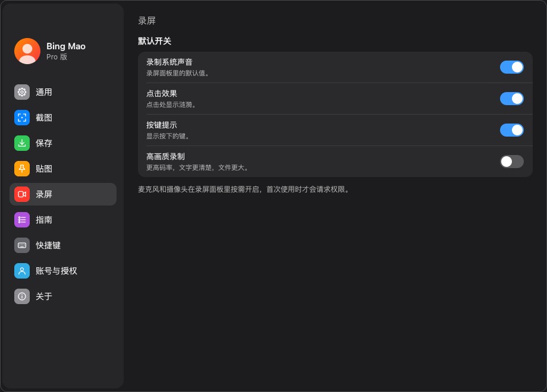Click the text 录屏面板里的默认值。
547x392 pixels.
[x=178, y=73]
